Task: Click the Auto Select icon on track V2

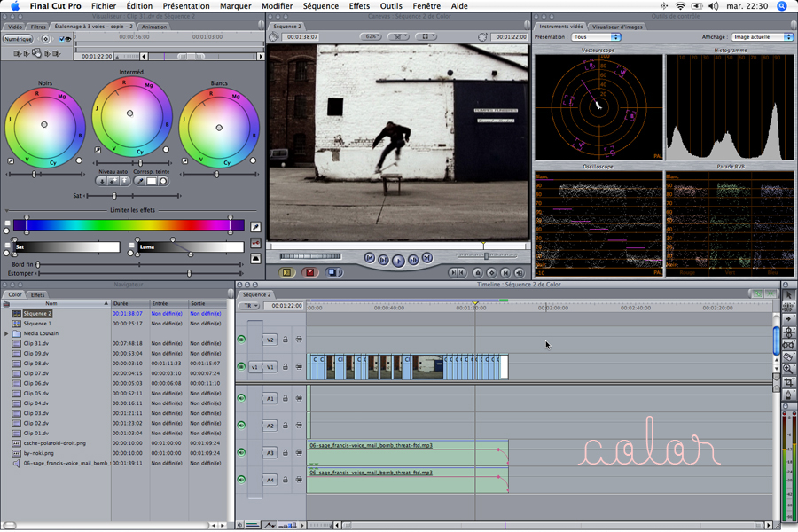Action: click(299, 340)
